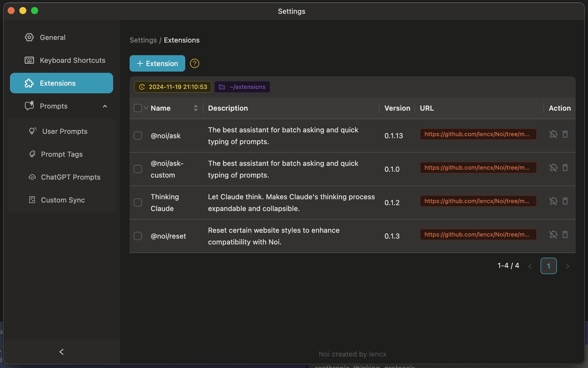Collapse the Prompts section chevron
This screenshot has height=368, width=588.
point(105,106)
